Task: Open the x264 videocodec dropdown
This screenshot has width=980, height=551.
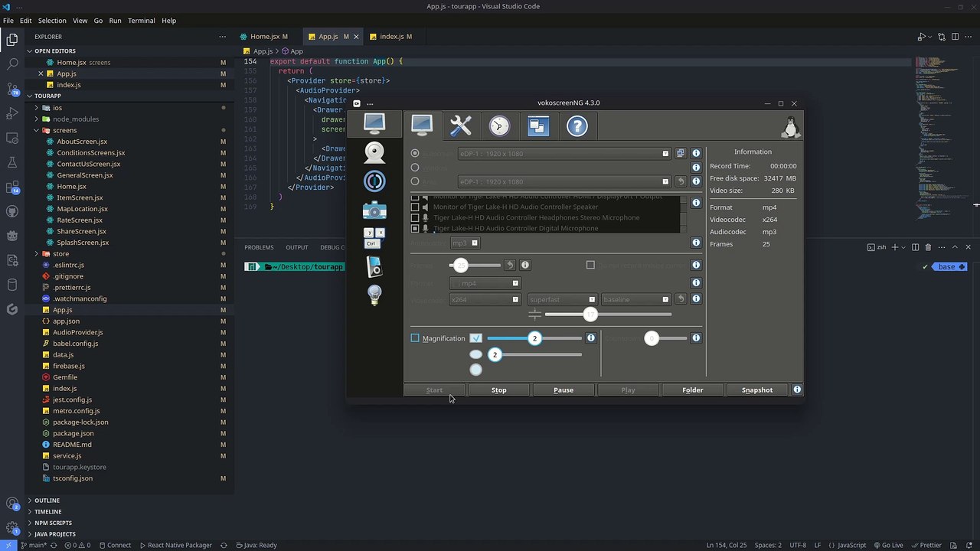Action: click(x=485, y=300)
